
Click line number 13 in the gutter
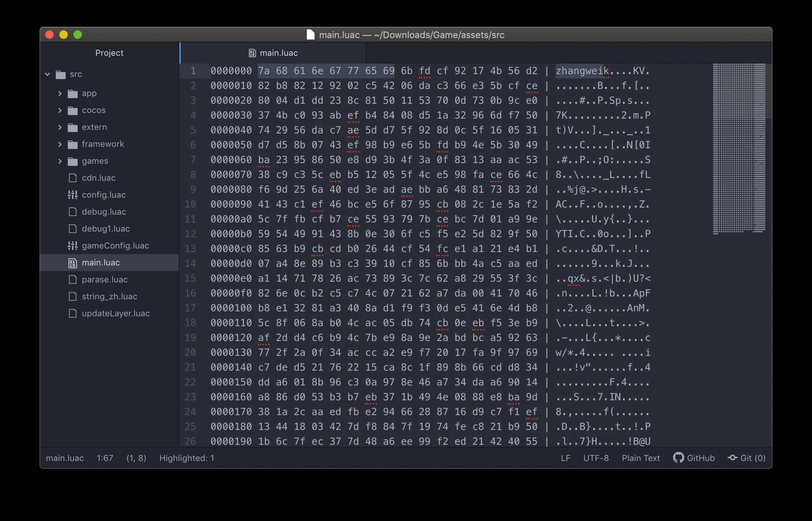tap(190, 248)
